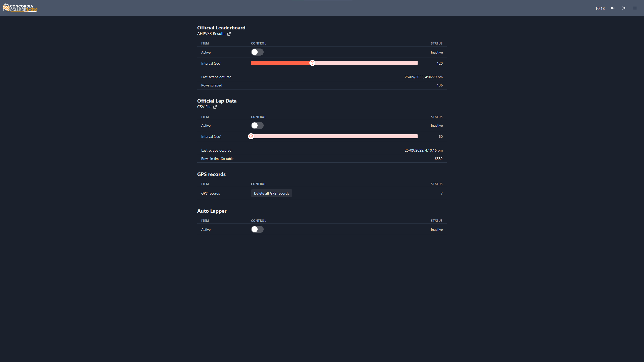Toggle Active switch for Official Leaderboard
Image resolution: width=644 pixels, height=362 pixels.
tap(257, 52)
